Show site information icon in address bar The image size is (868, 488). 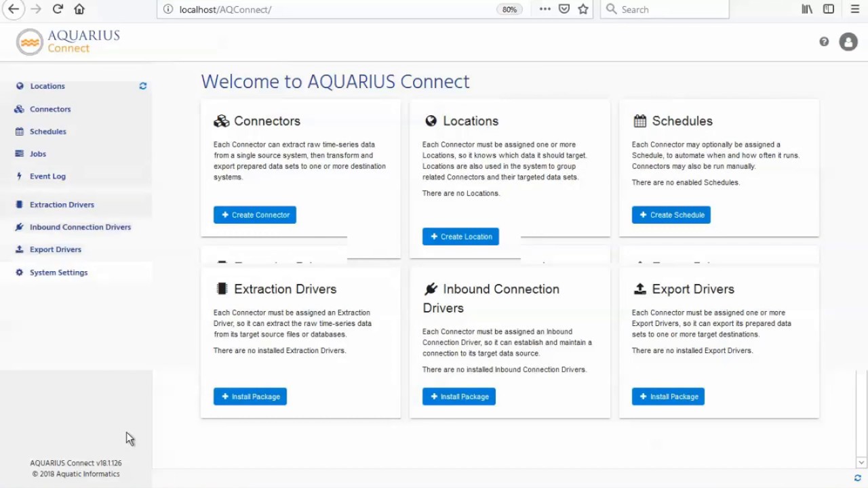[x=168, y=9]
